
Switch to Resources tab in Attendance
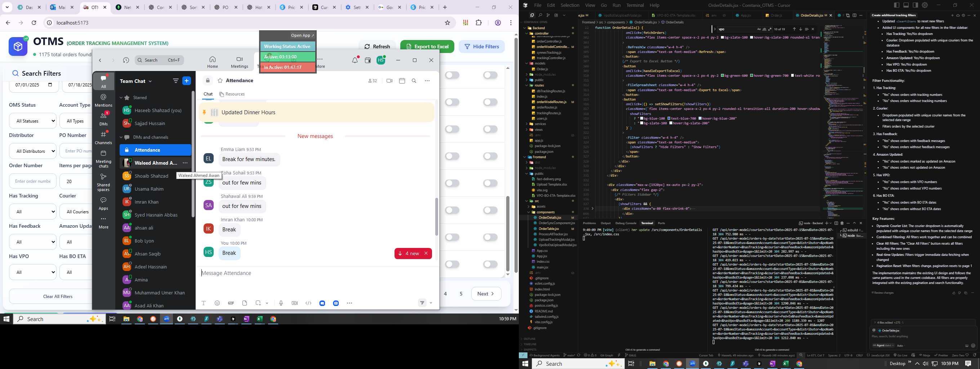232,94
